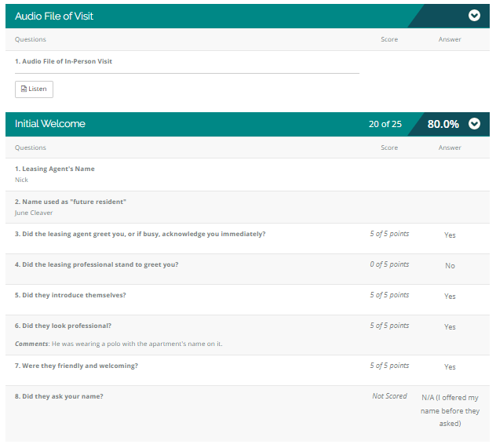This screenshot has width=496, height=448.
Task: Click the Yes answer for agent greeting question
Action: point(450,235)
